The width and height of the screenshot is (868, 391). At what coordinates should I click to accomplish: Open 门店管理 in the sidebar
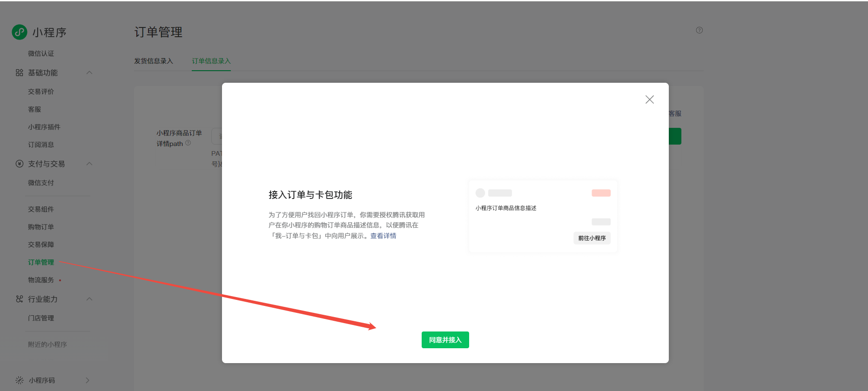[x=41, y=318]
